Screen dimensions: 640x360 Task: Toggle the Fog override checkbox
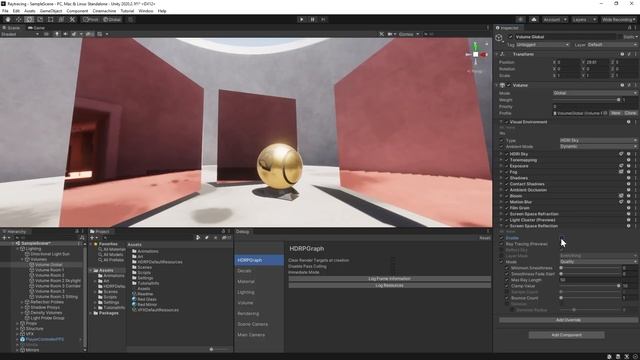[507, 172]
